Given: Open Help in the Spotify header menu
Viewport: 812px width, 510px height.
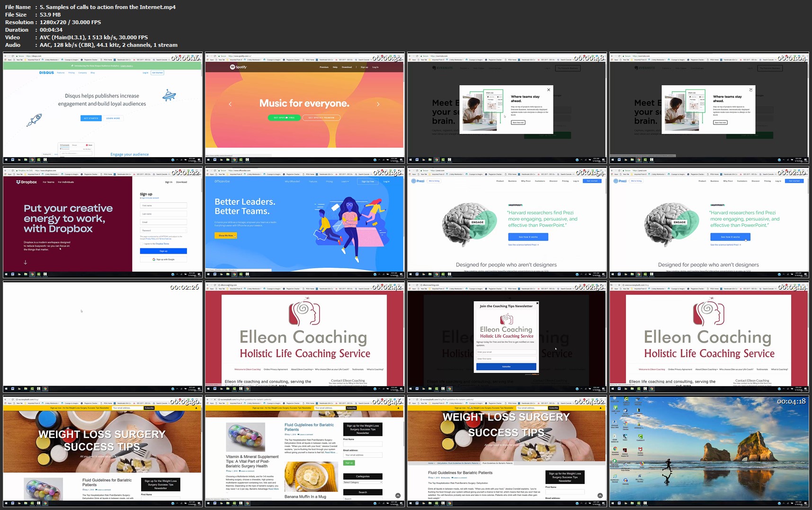Looking at the screenshot, I should point(335,67).
